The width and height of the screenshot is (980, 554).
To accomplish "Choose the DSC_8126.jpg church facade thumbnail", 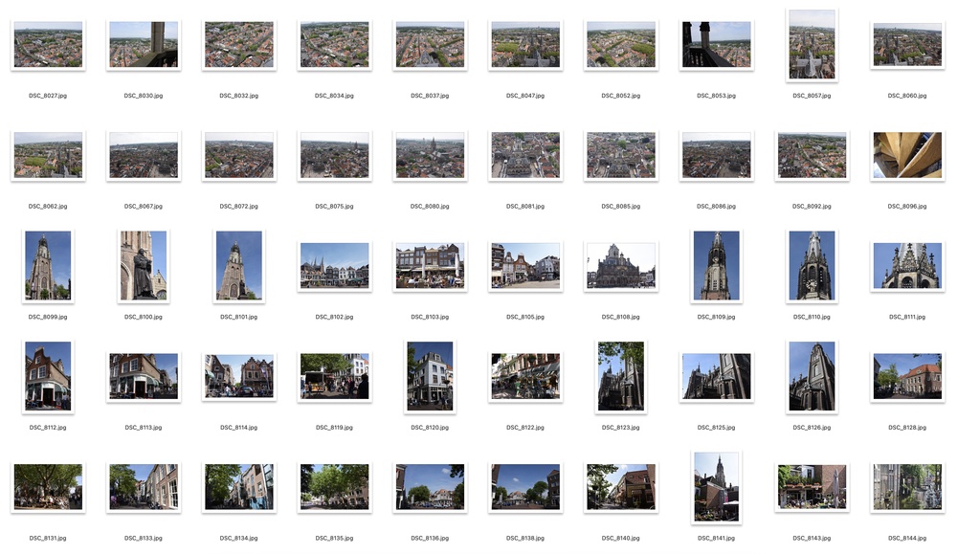I will coord(812,376).
